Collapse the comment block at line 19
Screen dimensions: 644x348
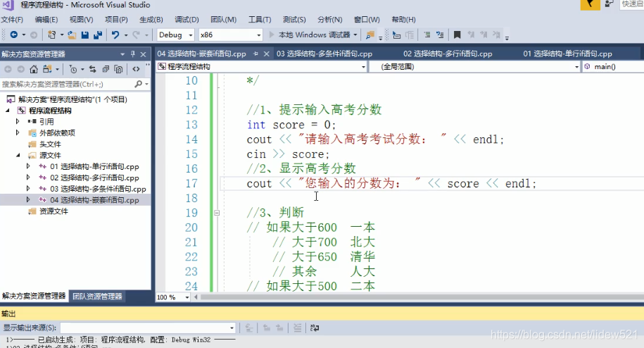tap(217, 213)
